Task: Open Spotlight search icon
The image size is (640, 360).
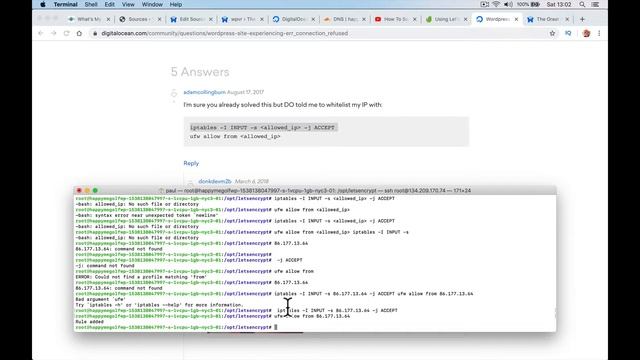Action: click(x=582, y=4)
